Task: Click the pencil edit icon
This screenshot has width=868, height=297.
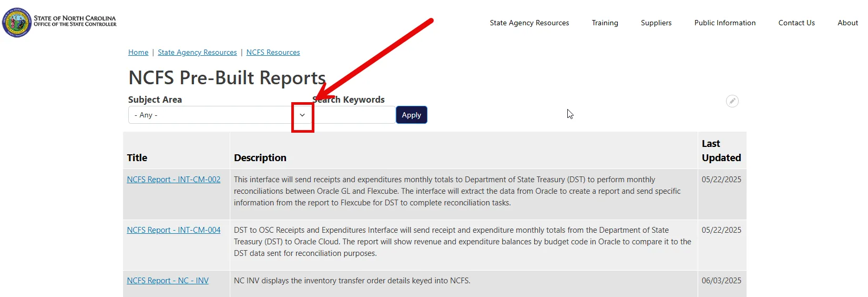Action: tap(732, 101)
